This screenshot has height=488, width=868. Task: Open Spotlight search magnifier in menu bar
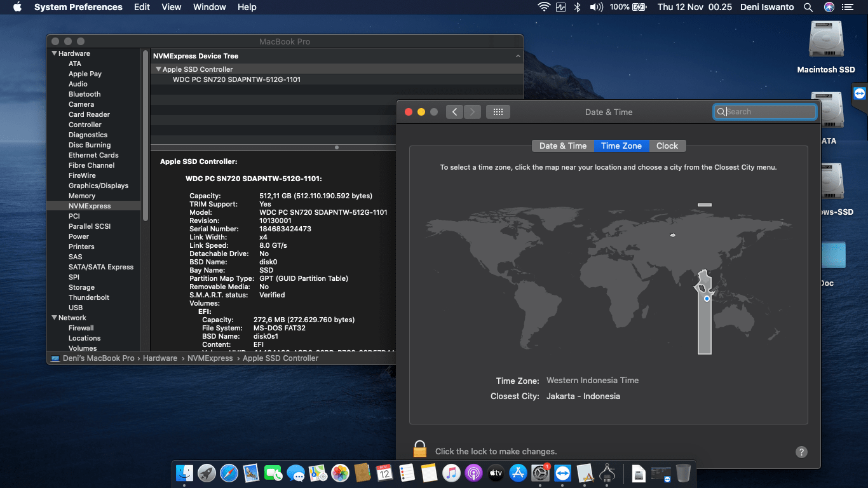(x=808, y=7)
